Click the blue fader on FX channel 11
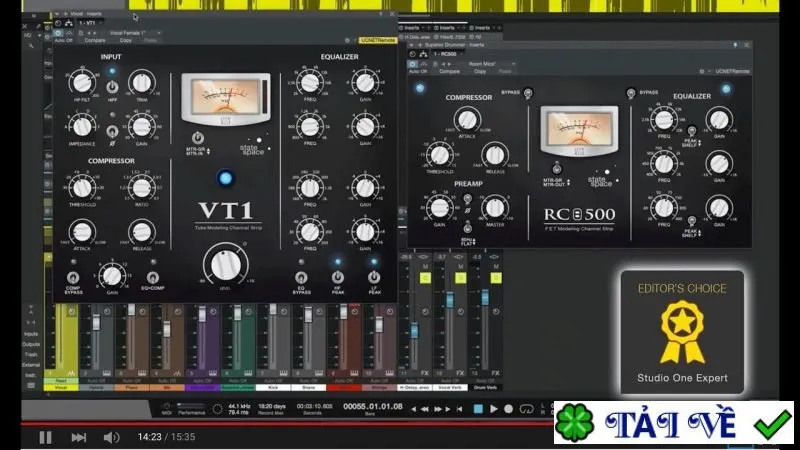 (414, 331)
